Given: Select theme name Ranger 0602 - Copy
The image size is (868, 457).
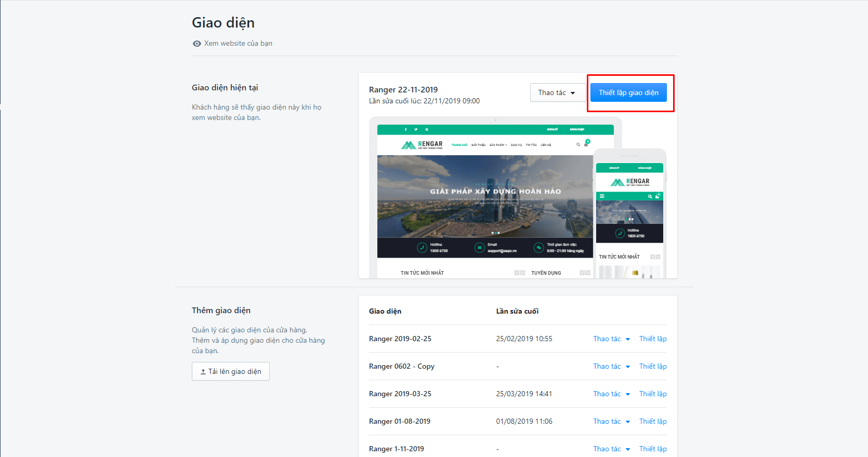Looking at the screenshot, I should click(x=402, y=366).
